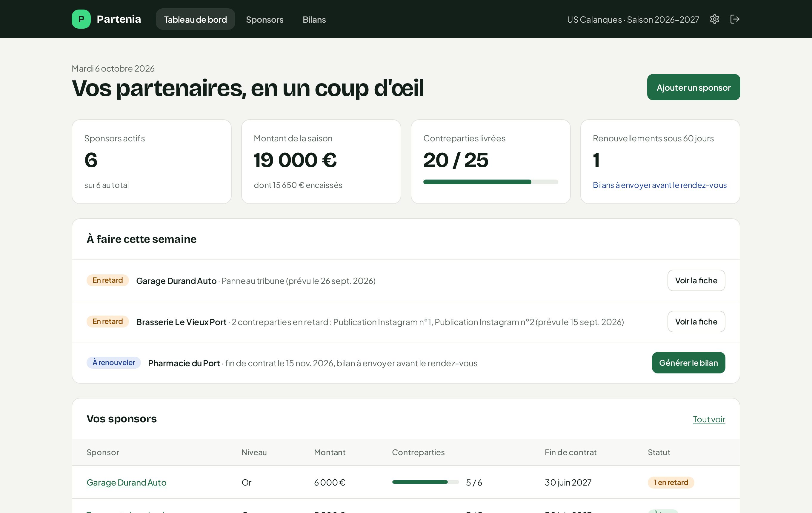Image resolution: width=812 pixels, height=513 pixels.
Task: Click the 'Or' level cell
Action: click(247, 482)
